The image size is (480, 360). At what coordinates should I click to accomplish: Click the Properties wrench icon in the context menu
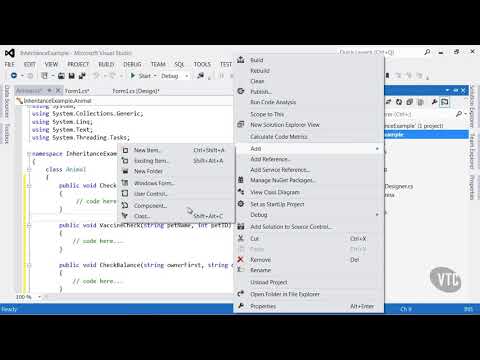click(241, 306)
